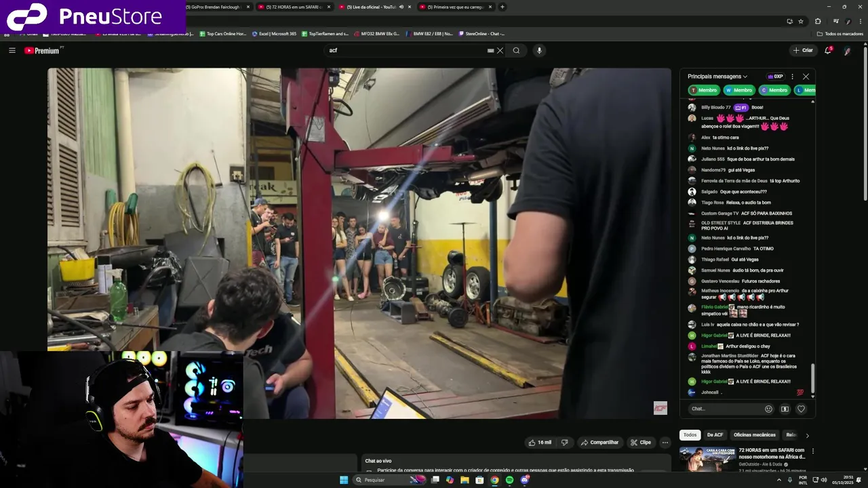The height and width of the screenshot is (488, 868).
Task: Select the Membro chip with W avatar
Action: pyautogui.click(x=738, y=90)
